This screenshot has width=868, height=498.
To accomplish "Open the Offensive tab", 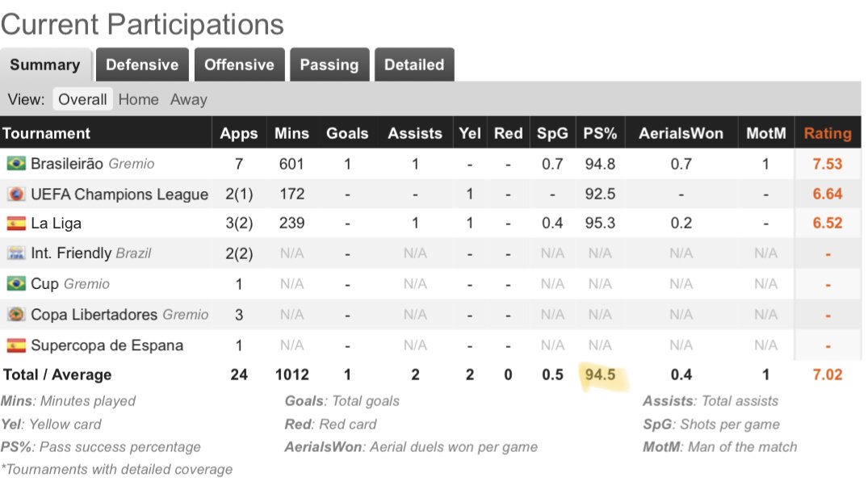I will click(239, 65).
